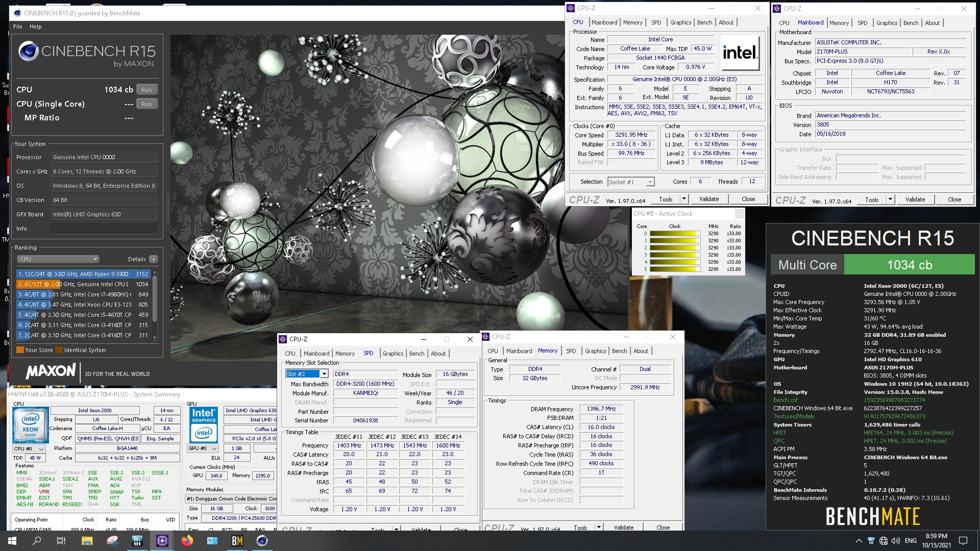The width and height of the screenshot is (980, 551).
Task: Open Tools dropdown arrow in CPU-Z CPU window
Action: point(684,199)
